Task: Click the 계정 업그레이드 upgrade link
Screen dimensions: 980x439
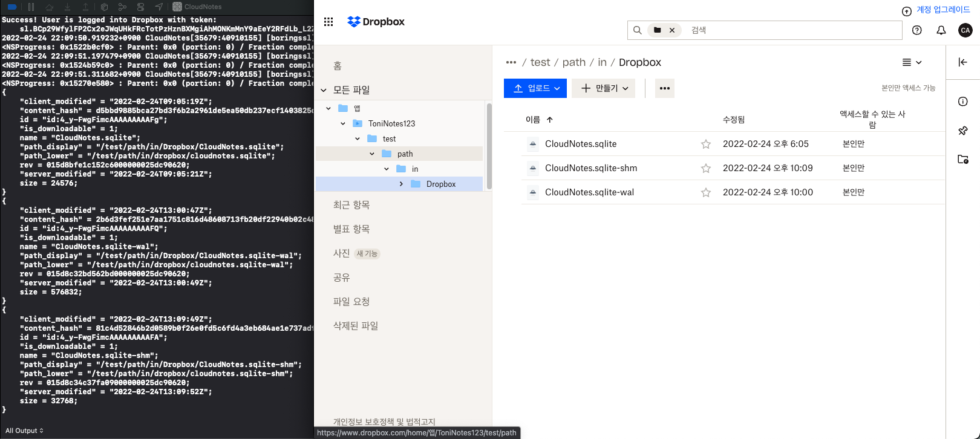Action: (x=943, y=10)
